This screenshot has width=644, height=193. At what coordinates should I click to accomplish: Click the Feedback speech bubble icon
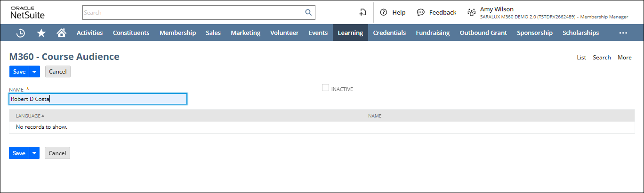[x=421, y=13]
